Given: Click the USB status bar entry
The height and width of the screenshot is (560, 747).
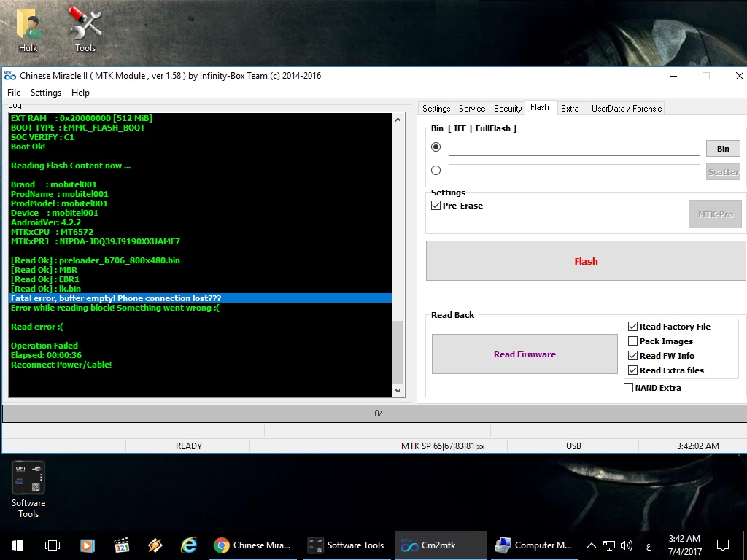Looking at the screenshot, I should coord(573,446).
